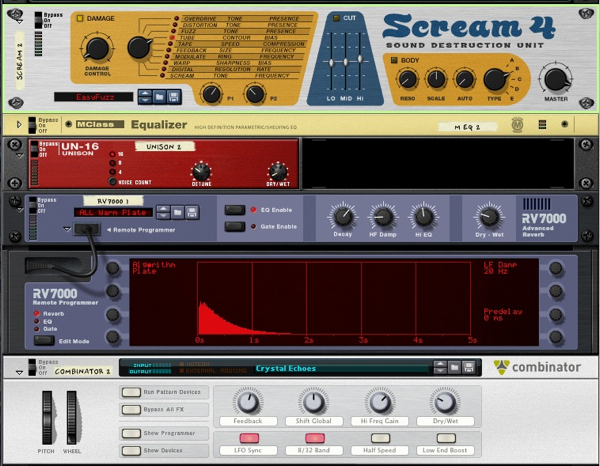
Task: Open RV7000 browse patch folder icon
Action: (178, 212)
